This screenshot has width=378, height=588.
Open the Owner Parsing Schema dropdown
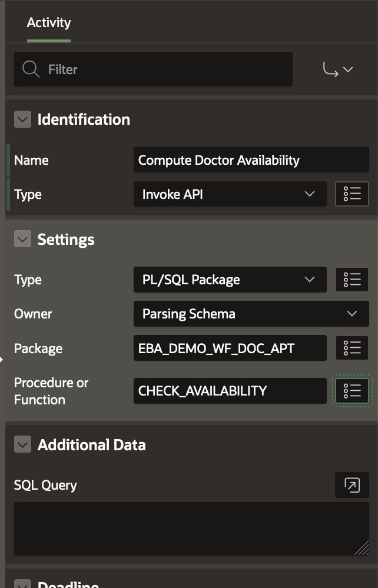tap(251, 314)
